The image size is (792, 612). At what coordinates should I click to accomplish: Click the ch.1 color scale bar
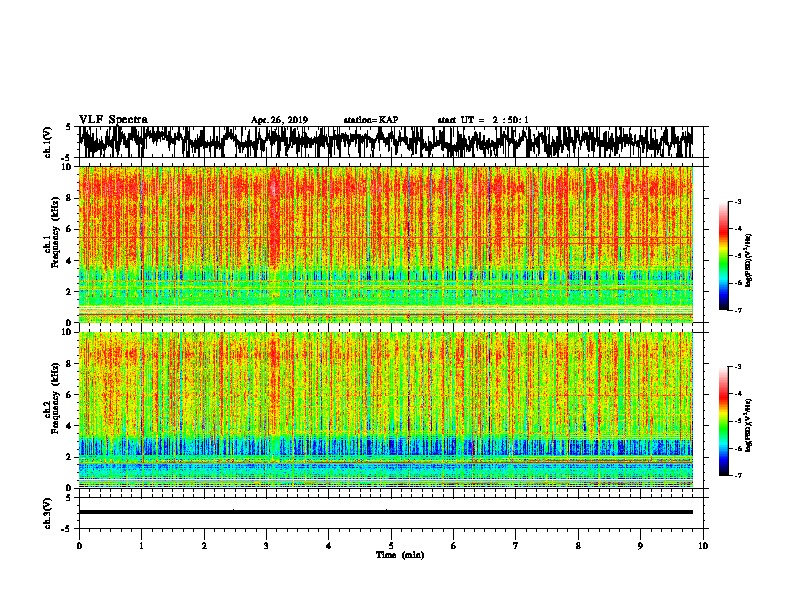[x=724, y=256]
